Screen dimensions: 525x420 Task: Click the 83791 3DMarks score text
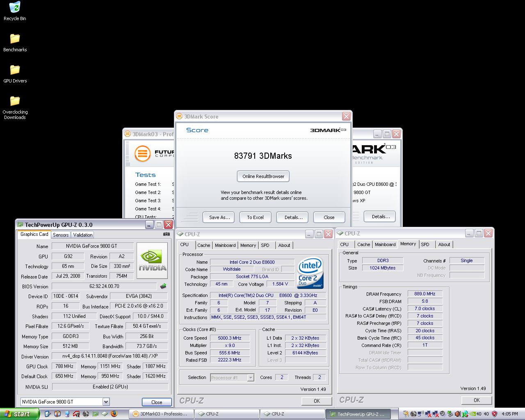pos(263,156)
